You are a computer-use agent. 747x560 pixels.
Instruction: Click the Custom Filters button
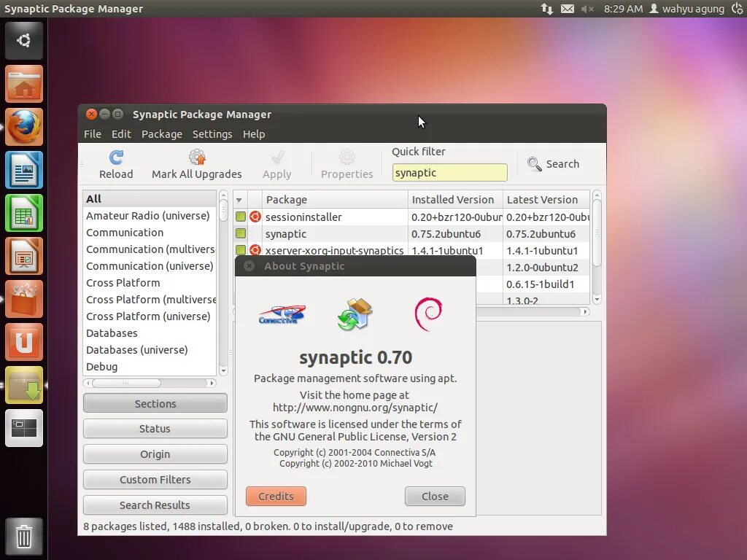tap(155, 480)
